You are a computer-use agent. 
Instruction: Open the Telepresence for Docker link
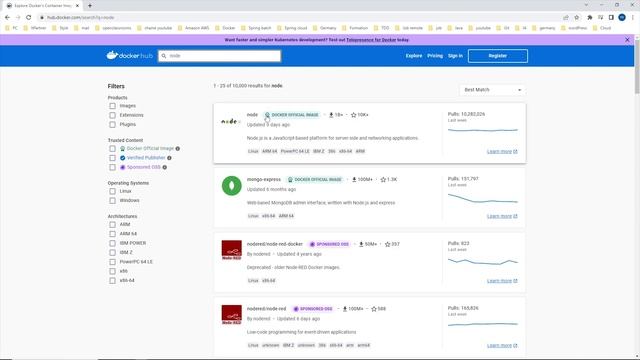pos(371,40)
